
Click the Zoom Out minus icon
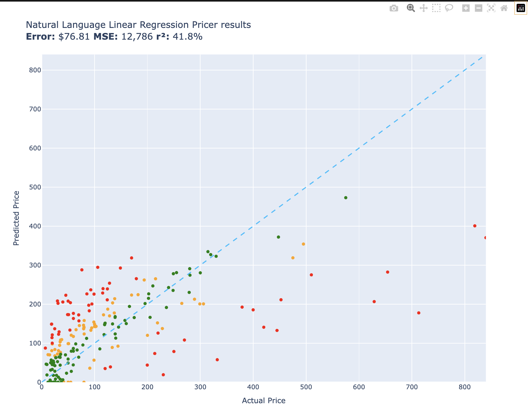pos(478,8)
